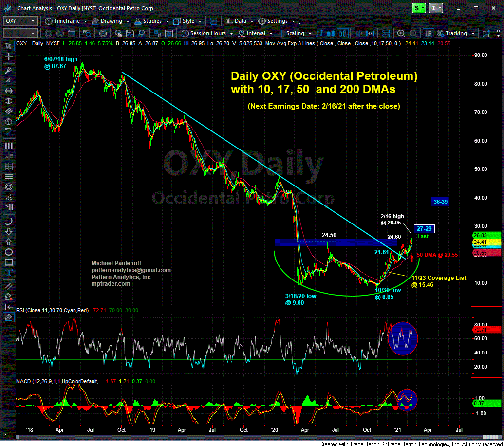The image size is (504, 447).
Task: Click the blue 27-29 target box
Action: [x=424, y=229]
